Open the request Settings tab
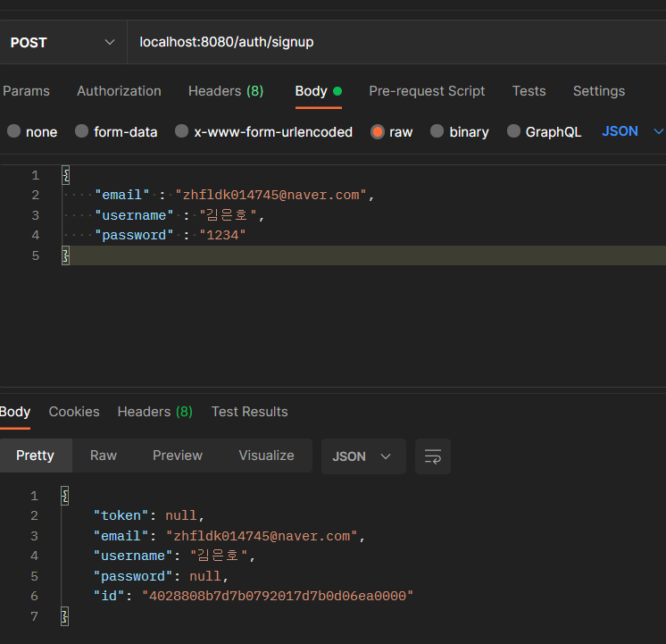666x644 pixels. (x=599, y=91)
